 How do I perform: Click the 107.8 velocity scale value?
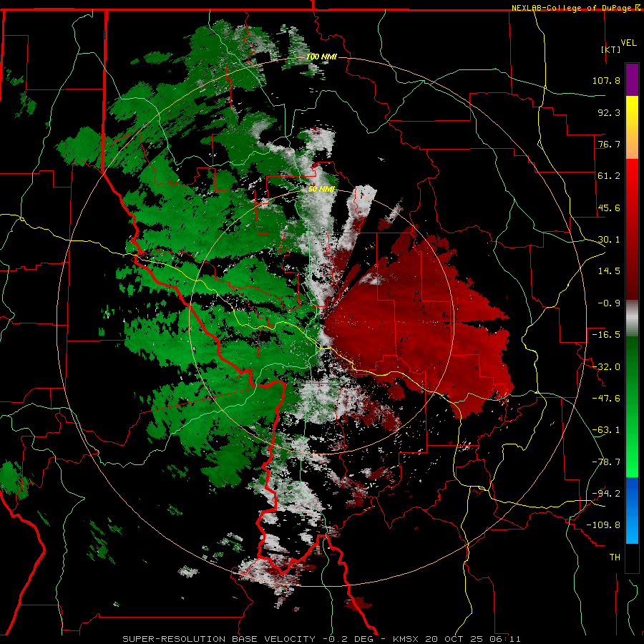606,80
